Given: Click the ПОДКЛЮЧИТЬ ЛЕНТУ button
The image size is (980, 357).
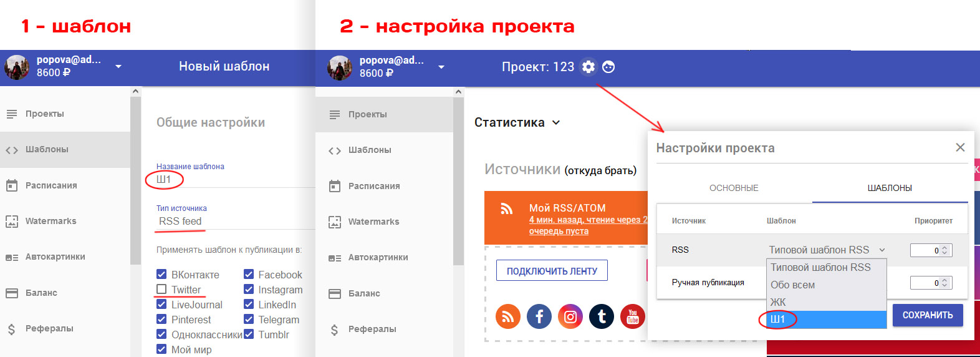Looking at the screenshot, I should click(552, 271).
